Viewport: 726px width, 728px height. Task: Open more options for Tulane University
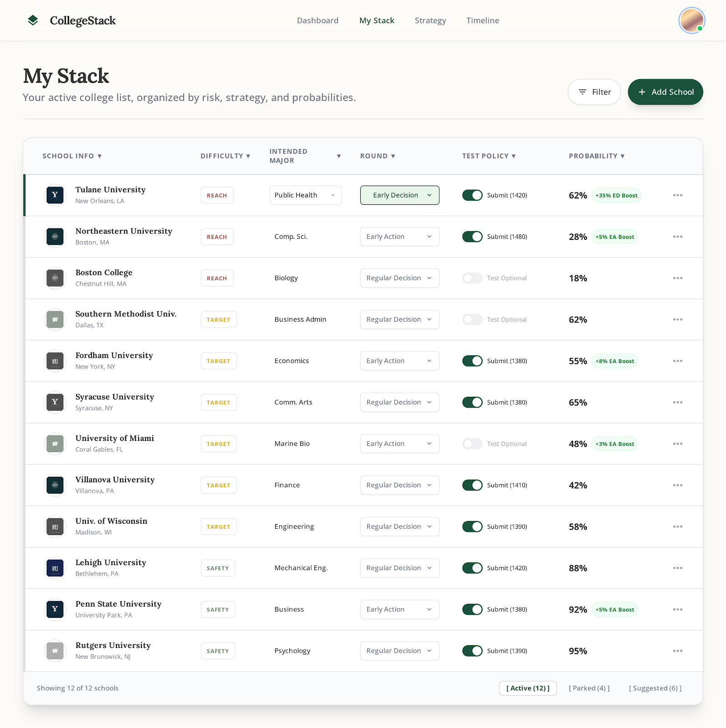(x=677, y=195)
